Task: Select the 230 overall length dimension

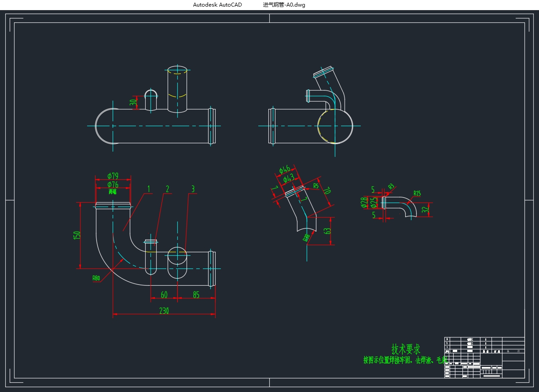Action: [x=164, y=310]
